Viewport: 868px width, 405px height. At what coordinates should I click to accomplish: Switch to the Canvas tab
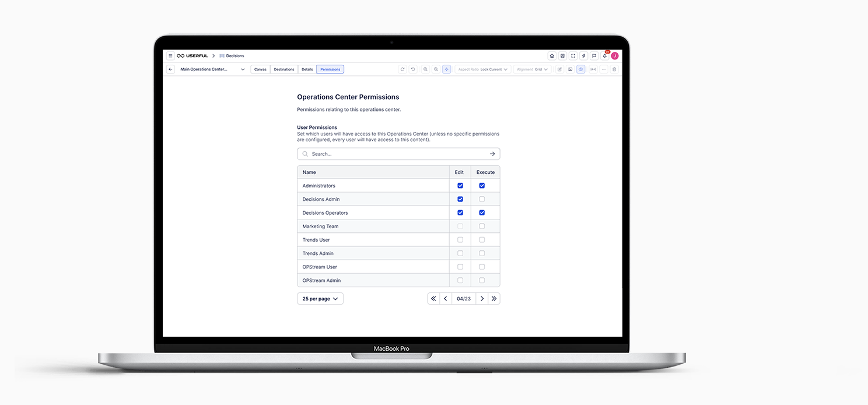[x=260, y=69]
